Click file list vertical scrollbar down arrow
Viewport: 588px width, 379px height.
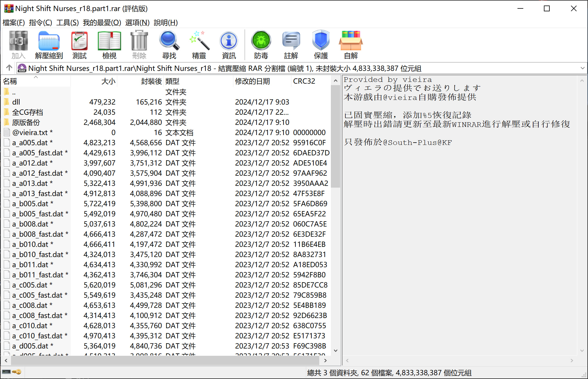click(x=336, y=350)
